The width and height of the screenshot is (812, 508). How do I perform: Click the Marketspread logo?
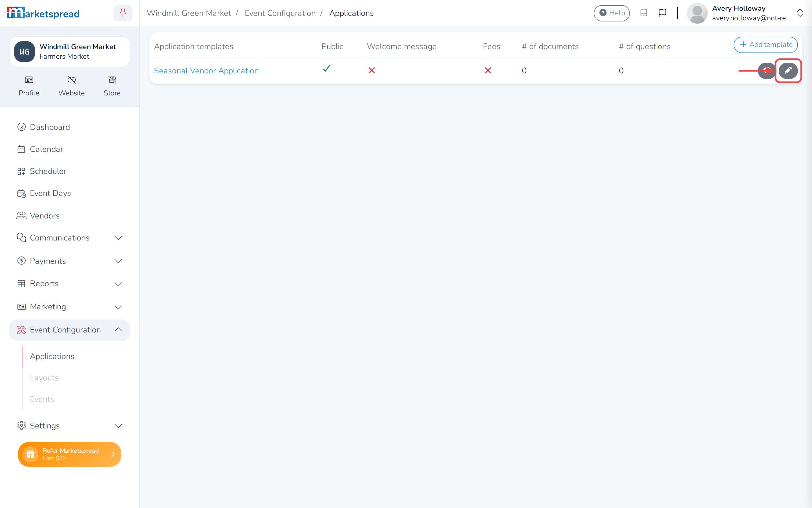43,13
